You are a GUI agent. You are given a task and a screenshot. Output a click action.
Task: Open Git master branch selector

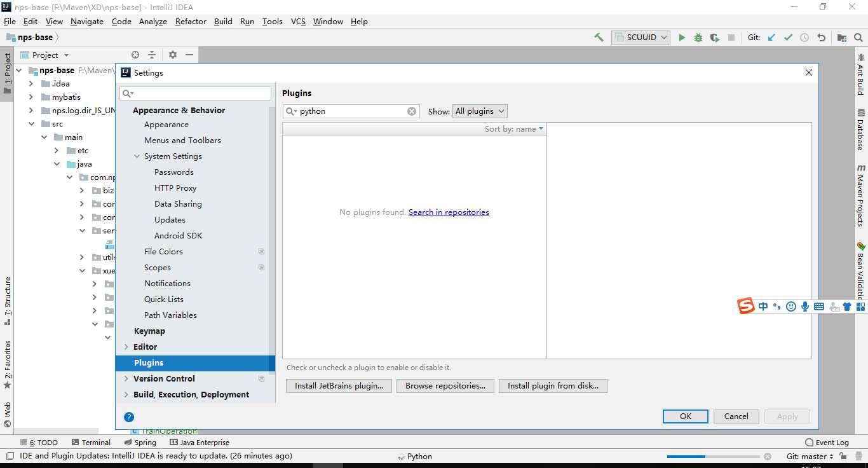coord(810,456)
